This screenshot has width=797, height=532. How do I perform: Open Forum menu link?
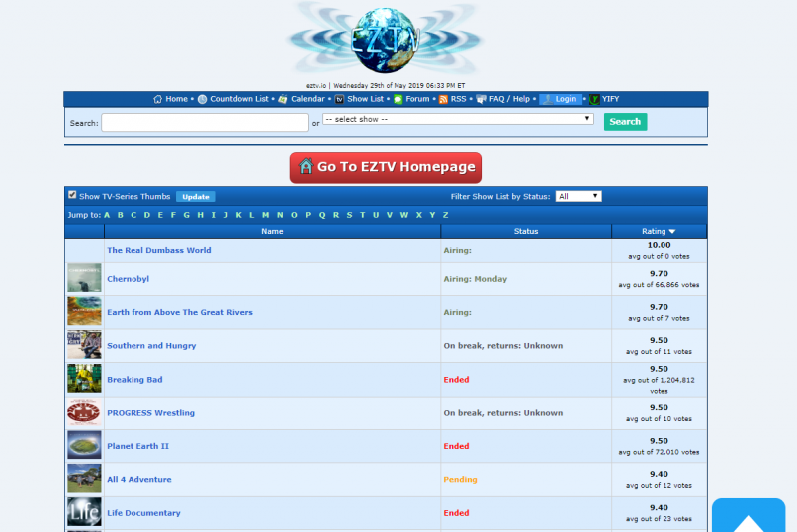[x=417, y=99]
